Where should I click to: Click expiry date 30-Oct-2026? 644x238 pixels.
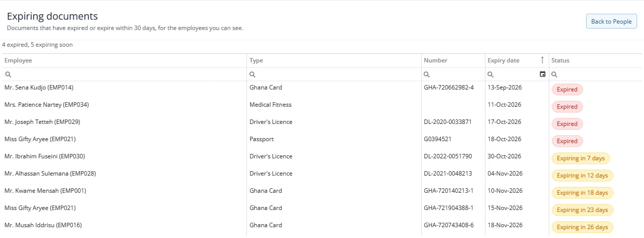505,156
